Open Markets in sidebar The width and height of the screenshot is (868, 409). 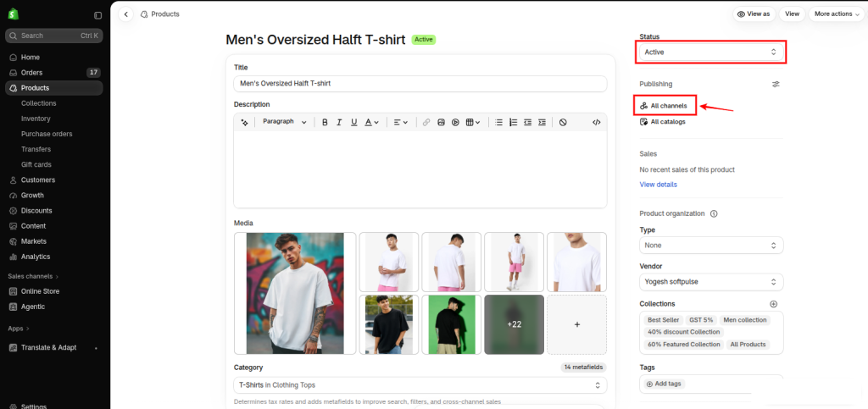pyautogui.click(x=53, y=241)
